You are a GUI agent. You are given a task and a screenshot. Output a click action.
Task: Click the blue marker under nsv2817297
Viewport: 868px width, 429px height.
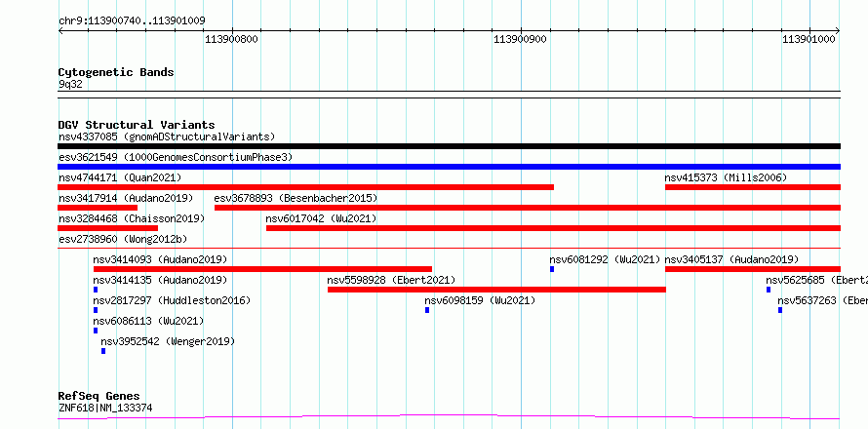point(96,310)
